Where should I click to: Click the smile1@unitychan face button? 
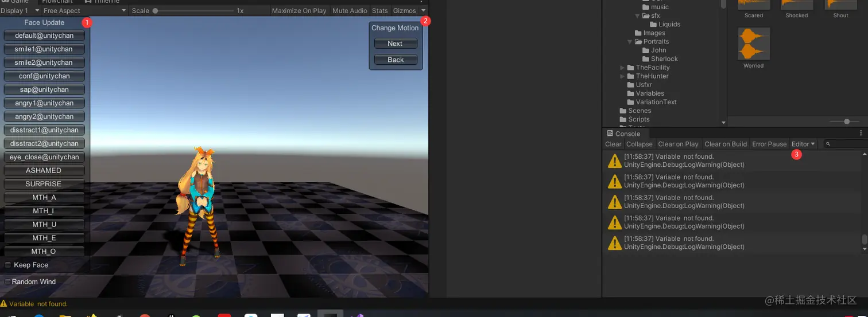click(x=44, y=49)
